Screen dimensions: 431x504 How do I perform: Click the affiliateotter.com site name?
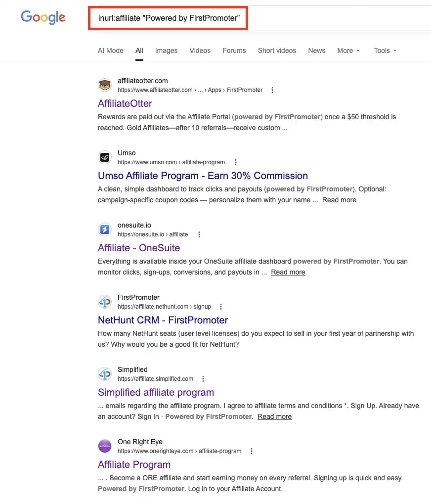tap(143, 81)
